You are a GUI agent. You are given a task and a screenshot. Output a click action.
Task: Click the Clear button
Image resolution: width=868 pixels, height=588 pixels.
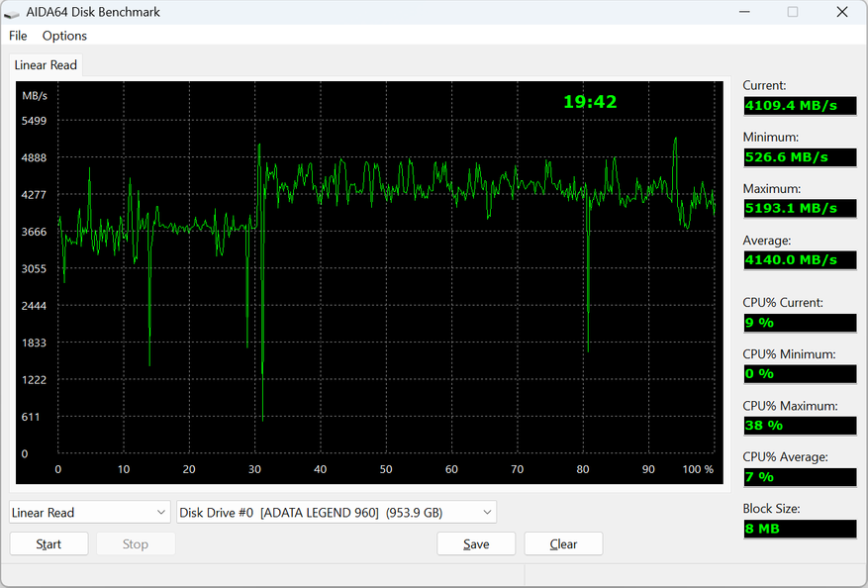pyautogui.click(x=563, y=543)
